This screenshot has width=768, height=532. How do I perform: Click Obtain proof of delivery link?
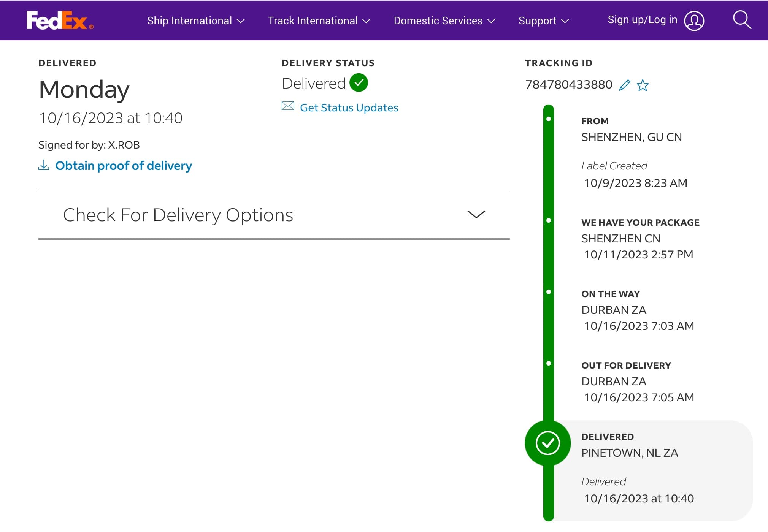tap(124, 166)
